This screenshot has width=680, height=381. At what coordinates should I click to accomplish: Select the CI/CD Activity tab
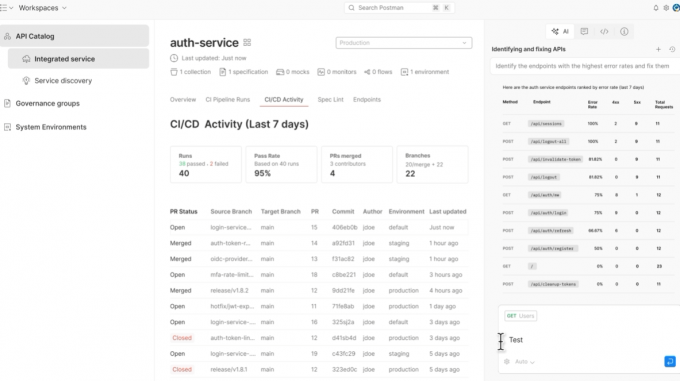point(284,99)
